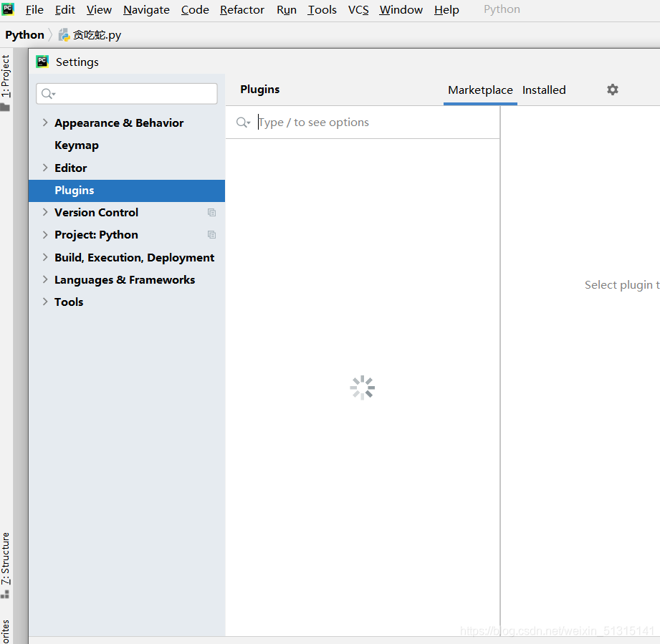Select Languages & Frameworks item
Viewport: 660px width, 644px height.
coord(125,279)
